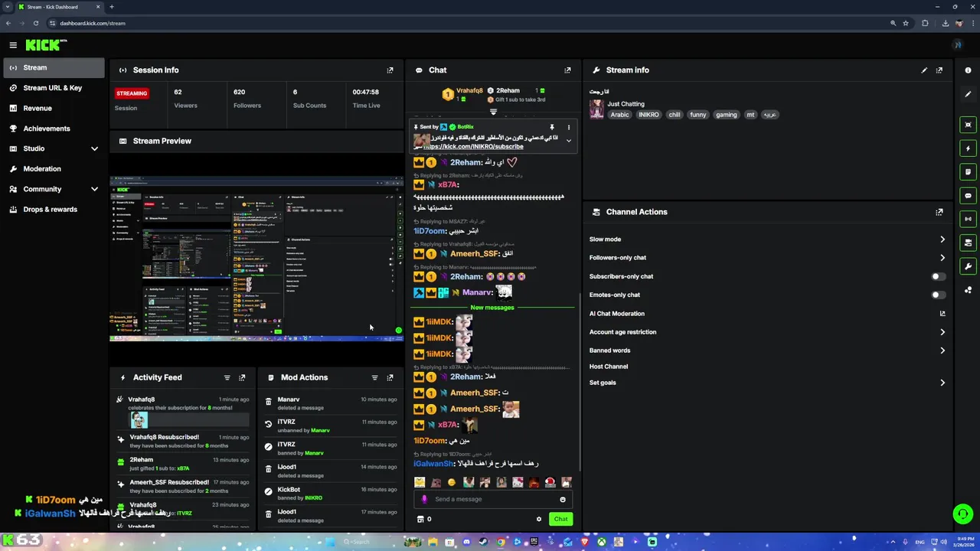Click username Manarv in Mod Actions
Image resolution: width=980 pixels, height=551 pixels.
tap(289, 399)
